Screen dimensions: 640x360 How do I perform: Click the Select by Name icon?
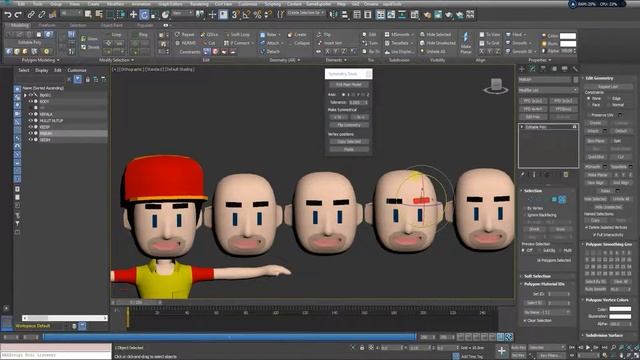click(x=99, y=15)
